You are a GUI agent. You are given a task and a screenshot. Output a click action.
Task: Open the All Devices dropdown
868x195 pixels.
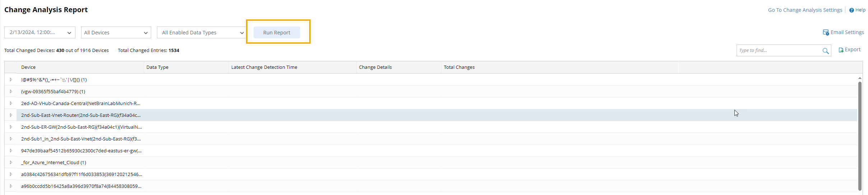pyautogui.click(x=116, y=33)
